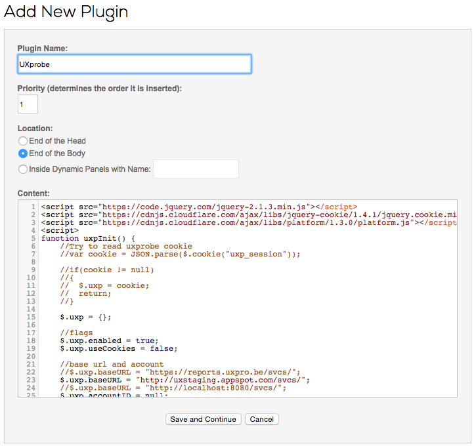Click the jquery.cookie script line

[249, 214]
